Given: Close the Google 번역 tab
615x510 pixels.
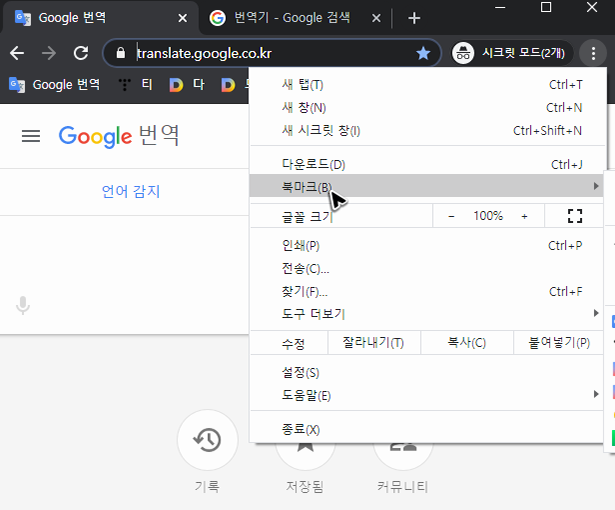Looking at the screenshot, I should click(x=182, y=18).
